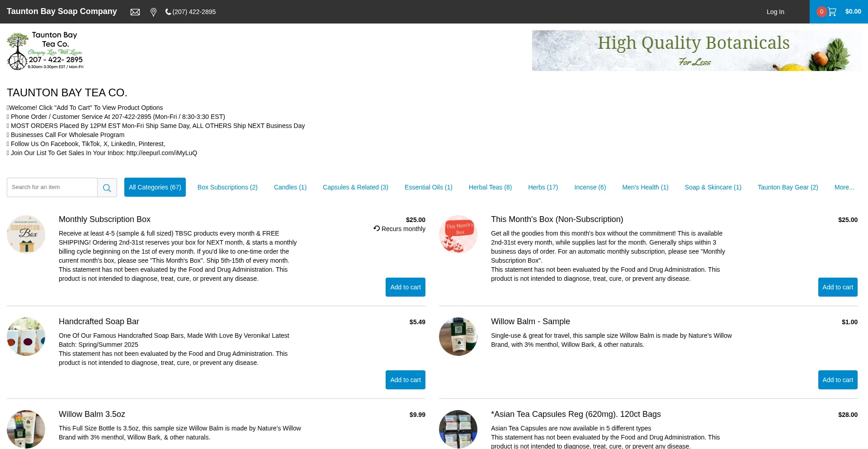Viewport: 868px width, 449px height.
Task: Filter by Soap & Skincare (1)
Action: pos(713,187)
